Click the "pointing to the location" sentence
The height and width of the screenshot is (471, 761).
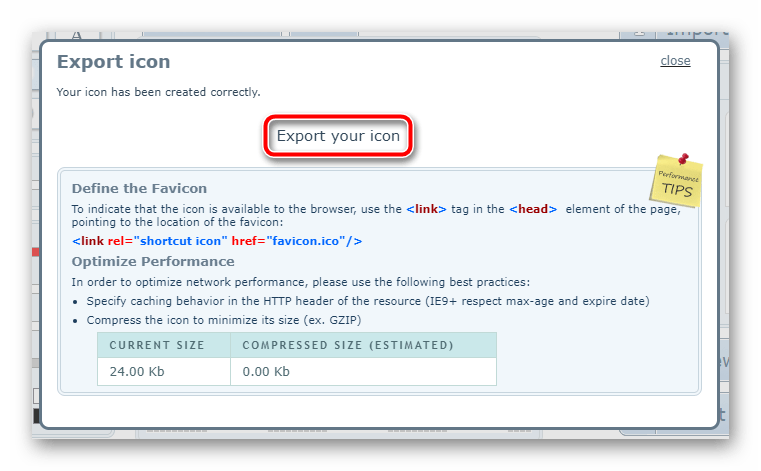(x=177, y=222)
